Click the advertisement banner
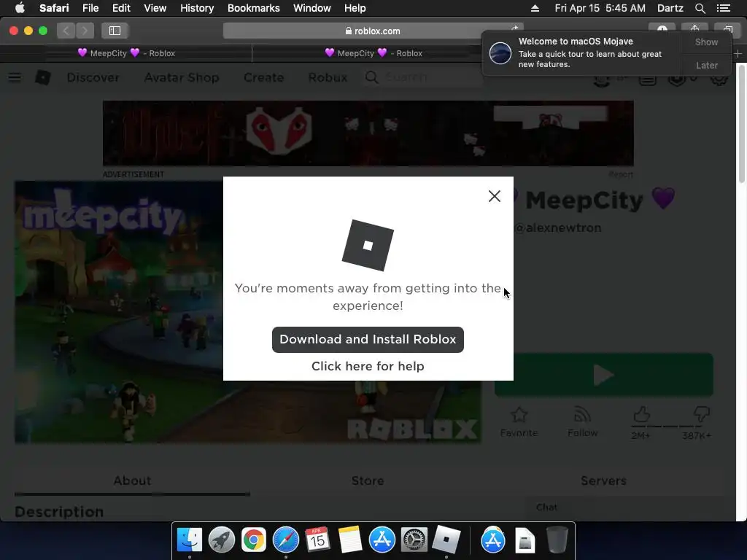The height and width of the screenshot is (560, 747). pos(368,133)
